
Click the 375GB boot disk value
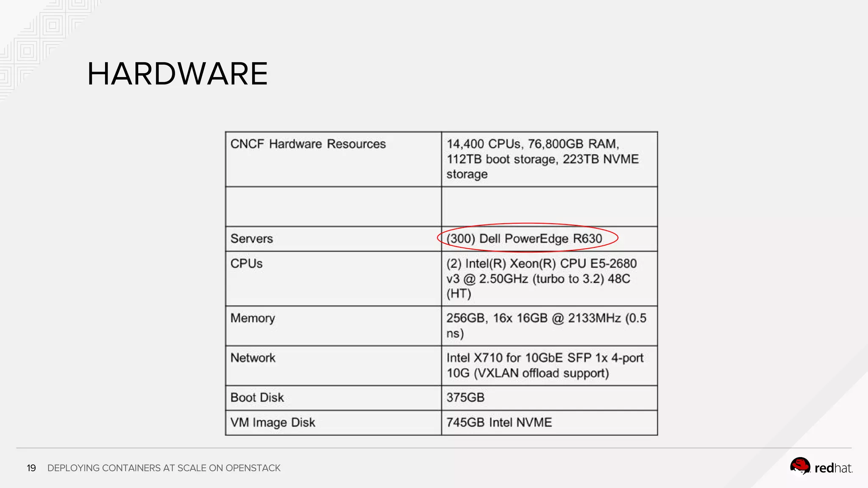465,397
